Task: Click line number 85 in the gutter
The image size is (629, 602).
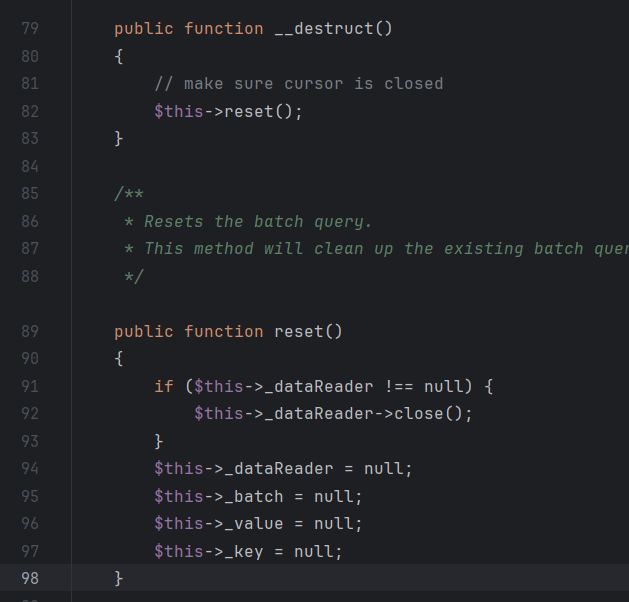Action: pos(29,193)
